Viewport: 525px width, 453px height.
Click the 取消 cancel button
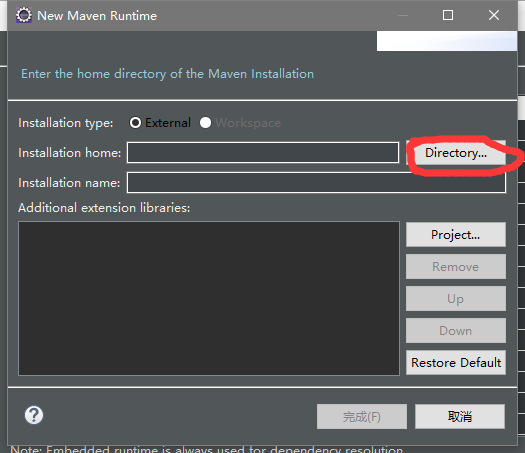click(460, 417)
